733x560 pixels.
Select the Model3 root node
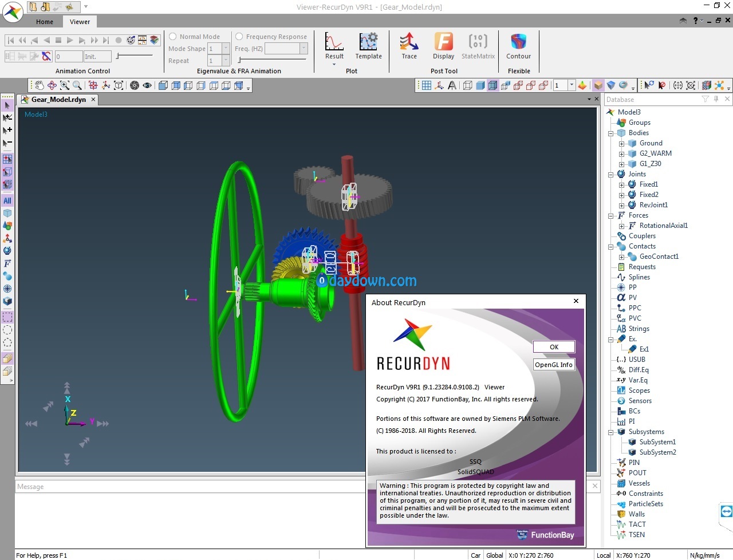tap(629, 112)
